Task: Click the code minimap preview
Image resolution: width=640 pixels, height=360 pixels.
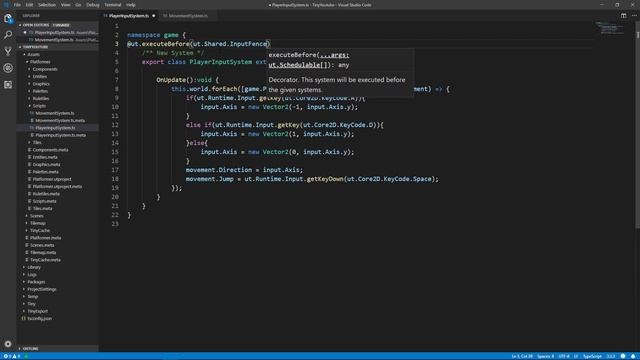Action: pos(609,28)
